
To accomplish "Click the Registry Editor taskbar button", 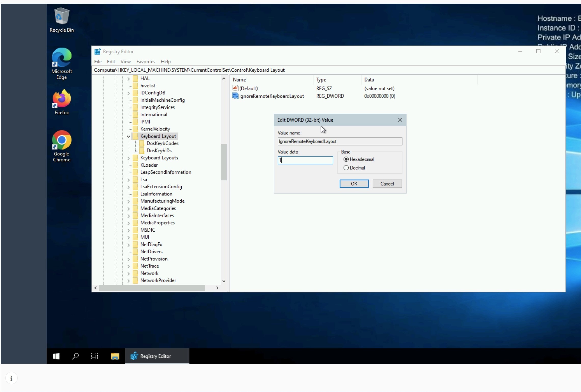I will [x=157, y=356].
